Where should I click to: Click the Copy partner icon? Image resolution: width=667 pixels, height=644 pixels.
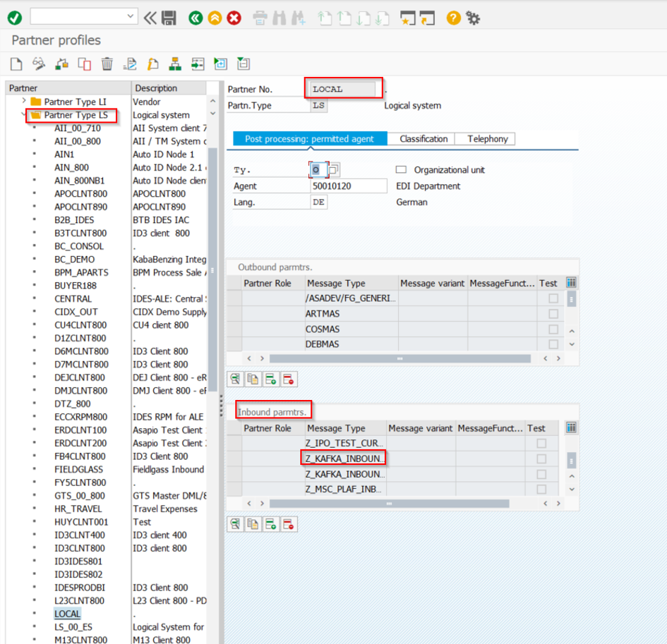84,64
